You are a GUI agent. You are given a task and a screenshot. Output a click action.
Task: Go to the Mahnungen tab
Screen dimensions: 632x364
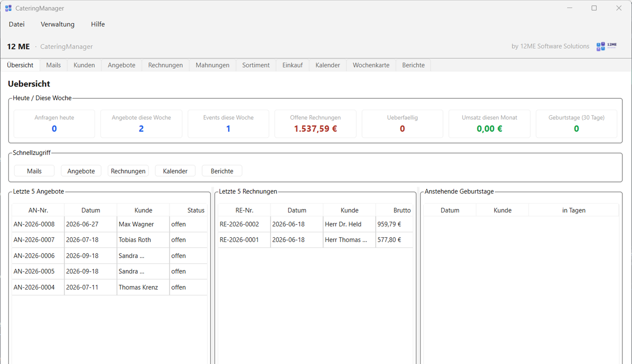coord(213,65)
